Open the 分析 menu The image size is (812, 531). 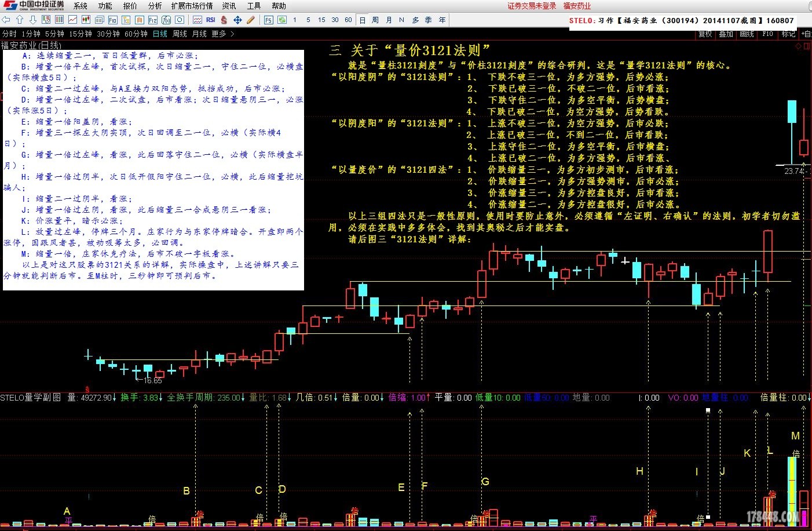pos(155,6)
